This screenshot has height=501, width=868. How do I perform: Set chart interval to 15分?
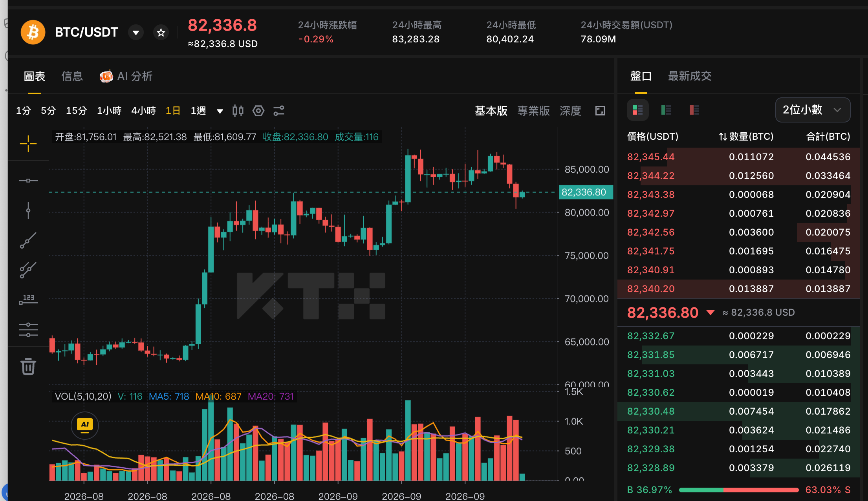(x=76, y=111)
